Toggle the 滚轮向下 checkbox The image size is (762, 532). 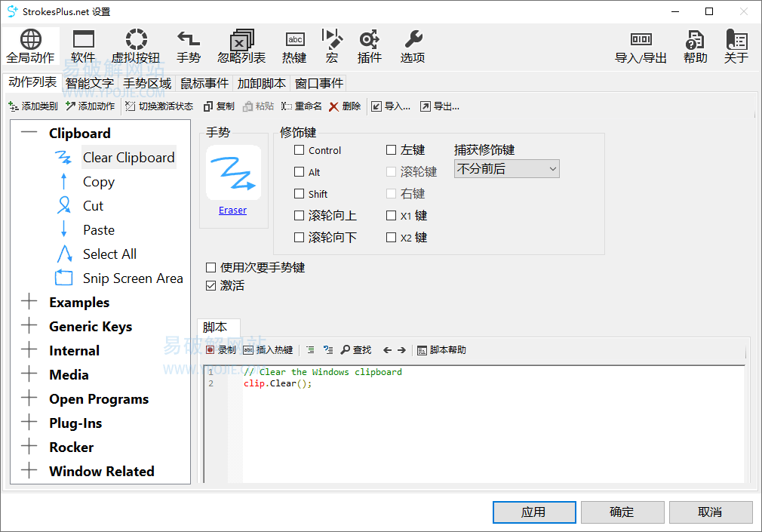pyautogui.click(x=299, y=237)
